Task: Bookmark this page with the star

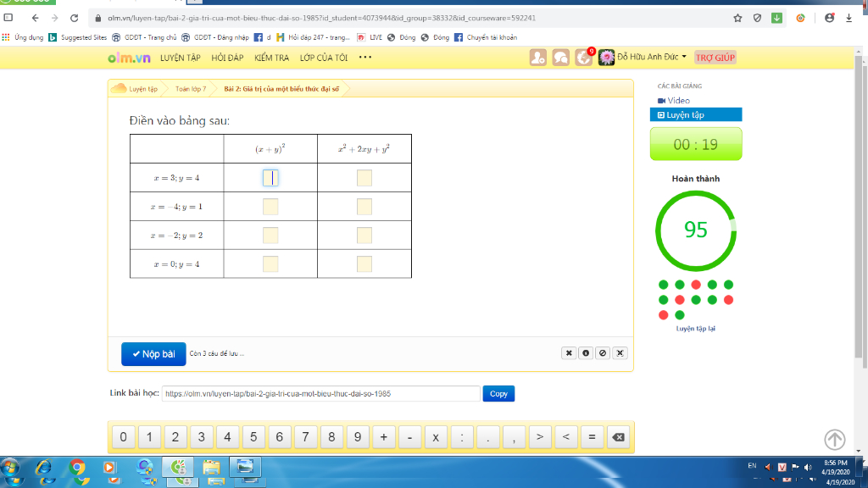Action: click(737, 18)
